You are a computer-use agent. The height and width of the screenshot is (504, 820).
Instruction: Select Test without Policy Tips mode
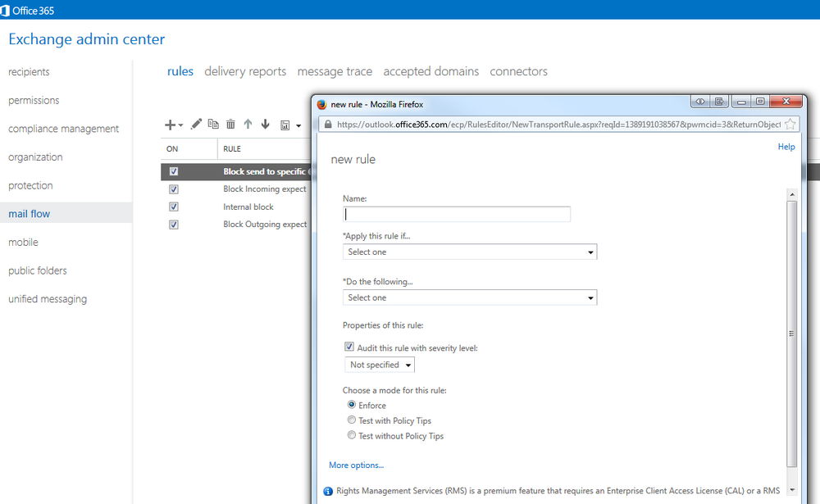352,435
